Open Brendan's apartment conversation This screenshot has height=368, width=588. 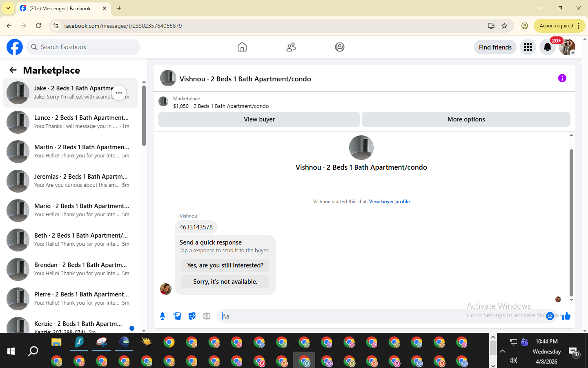pyautogui.click(x=70, y=269)
